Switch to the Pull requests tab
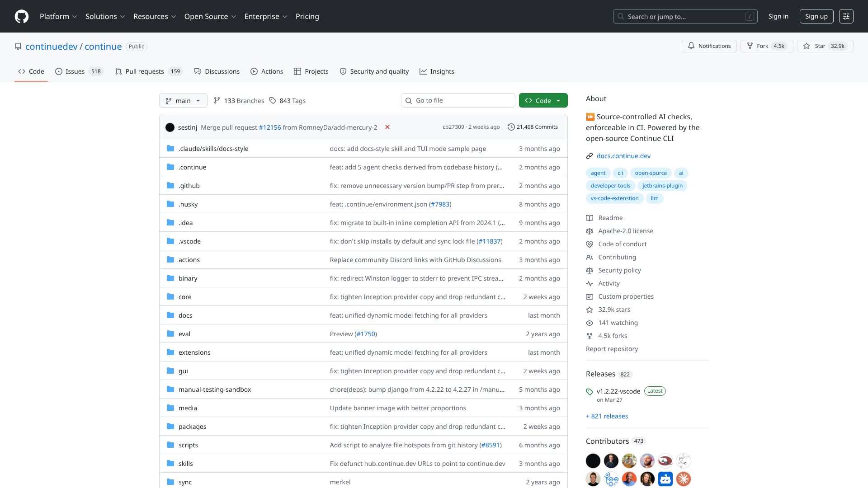 tap(148, 71)
